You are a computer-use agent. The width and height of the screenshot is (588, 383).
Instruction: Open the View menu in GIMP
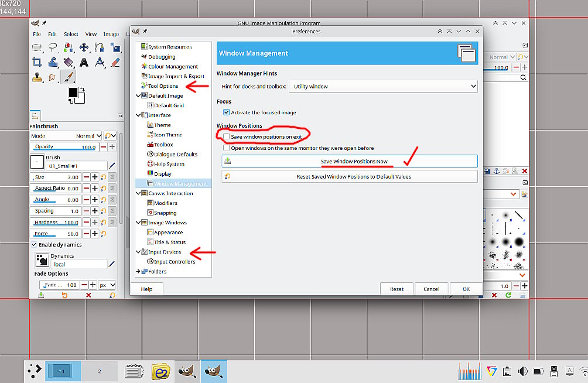(x=91, y=34)
